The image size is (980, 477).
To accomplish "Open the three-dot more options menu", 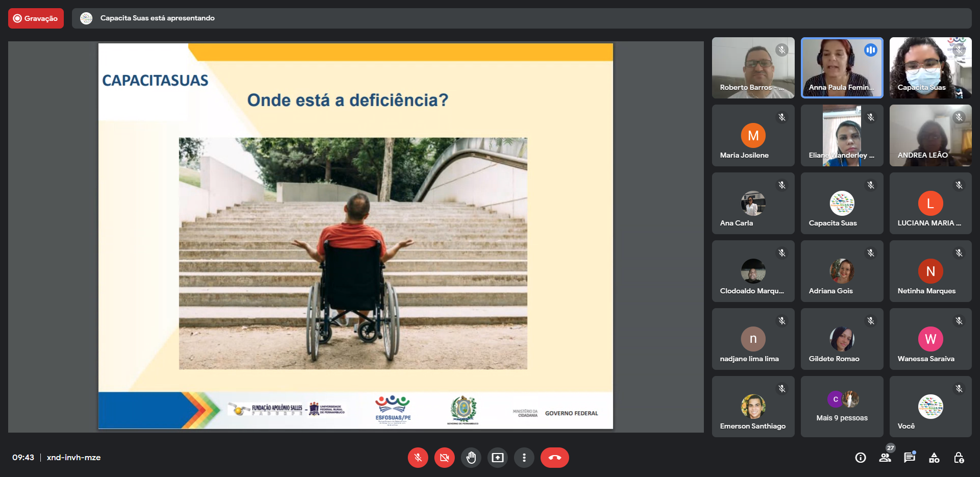I will 524,458.
